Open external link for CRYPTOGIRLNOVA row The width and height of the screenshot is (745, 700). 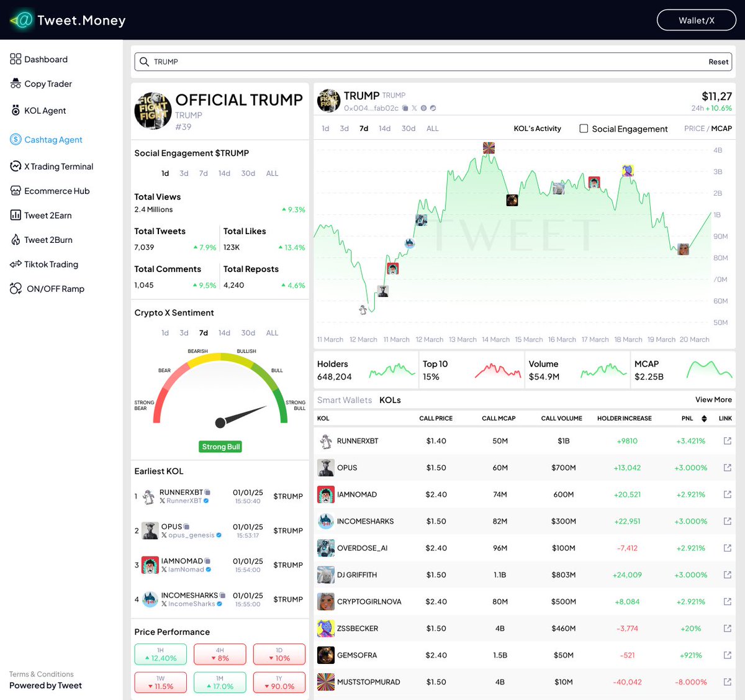727,601
